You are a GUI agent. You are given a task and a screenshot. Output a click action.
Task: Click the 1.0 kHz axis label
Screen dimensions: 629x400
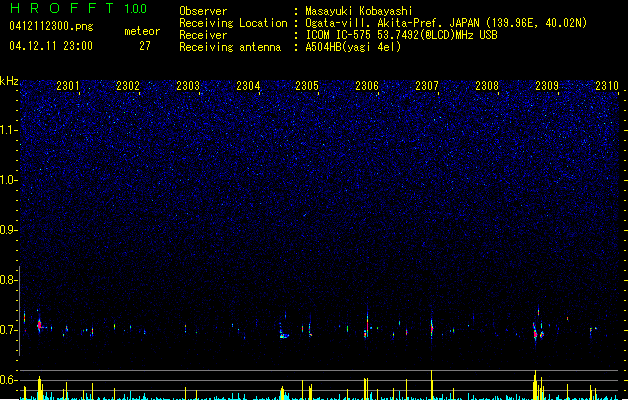tap(9, 180)
